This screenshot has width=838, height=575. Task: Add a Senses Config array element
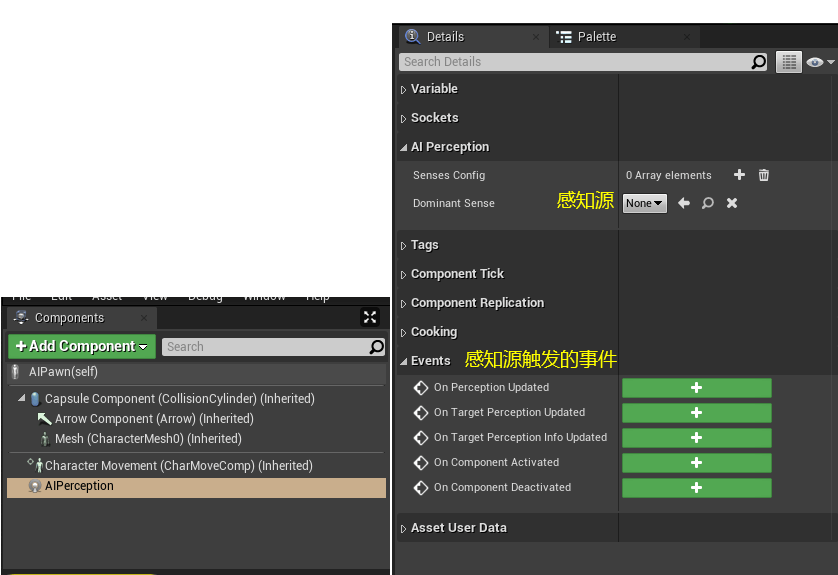739,175
